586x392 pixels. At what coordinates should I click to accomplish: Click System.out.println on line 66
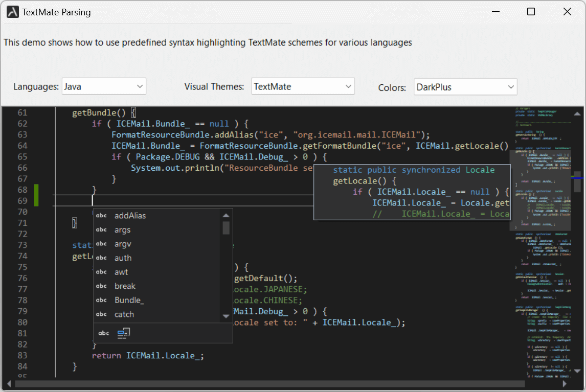point(175,168)
